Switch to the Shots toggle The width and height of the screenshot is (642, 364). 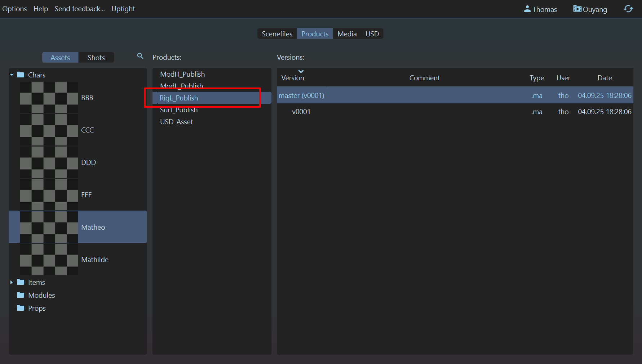(96, 58)
